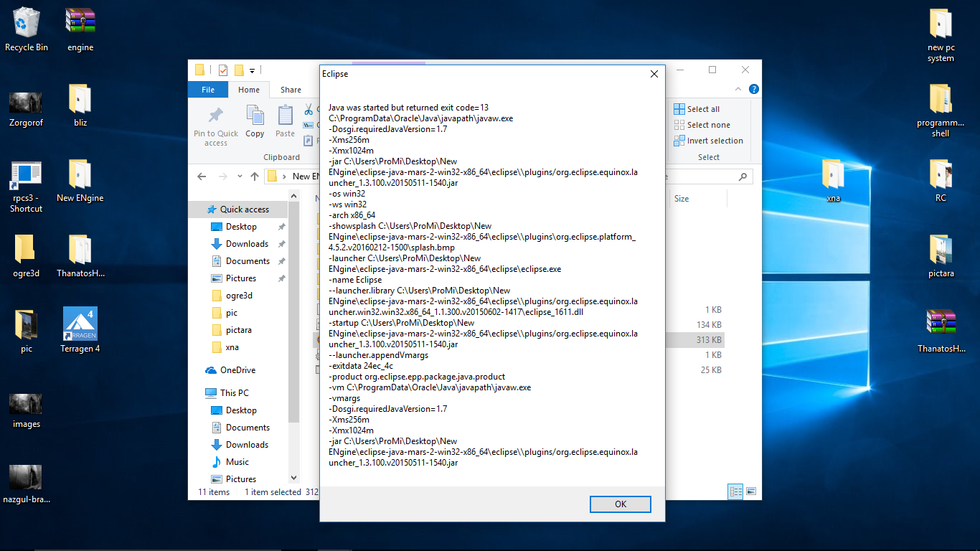The image size is (980, 551).
Task: Click Pin to Quick access in ribbon
Action: (x=215, y=126)
